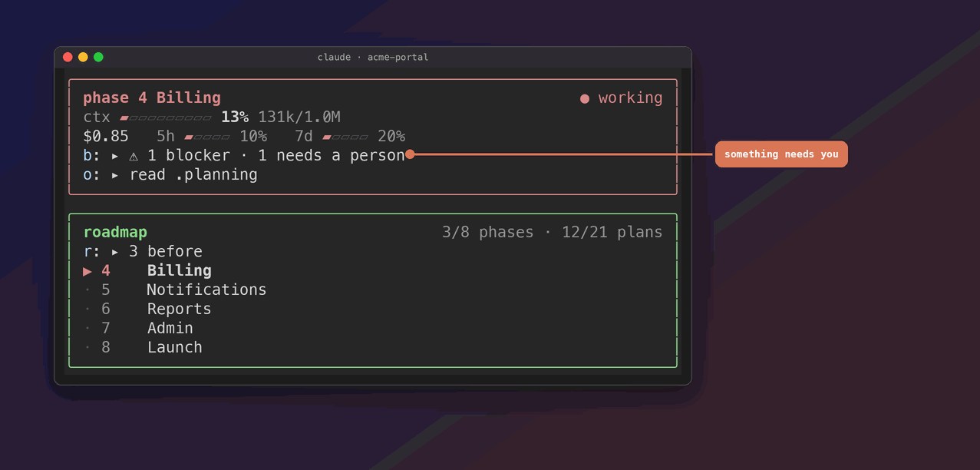Viewport: 980px width, 470px height.
Task: Click the working status dot
Action: 585,98
